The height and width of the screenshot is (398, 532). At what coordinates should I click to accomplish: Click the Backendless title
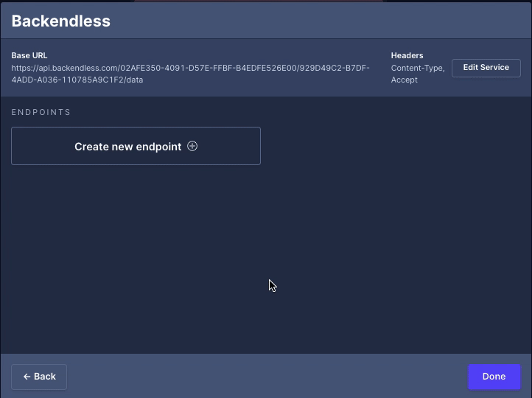[61, 21]
